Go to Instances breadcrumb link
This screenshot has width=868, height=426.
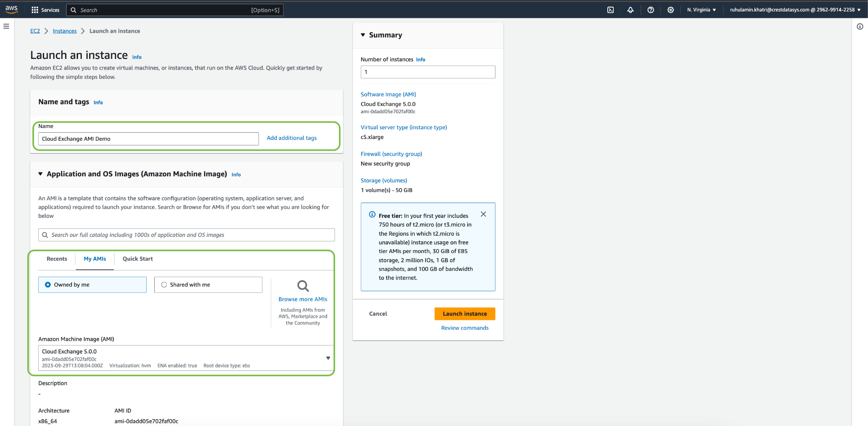pyautogui.click(x=65, y=31)
